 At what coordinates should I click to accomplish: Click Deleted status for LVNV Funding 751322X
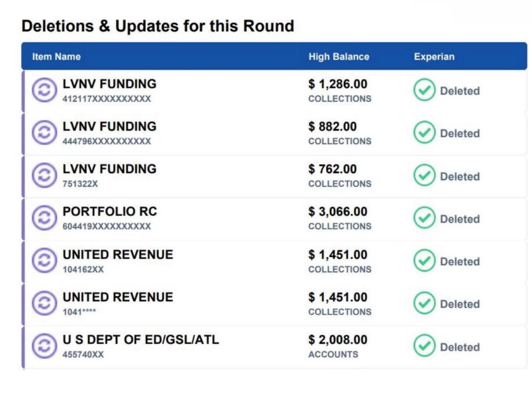(459, 176)
